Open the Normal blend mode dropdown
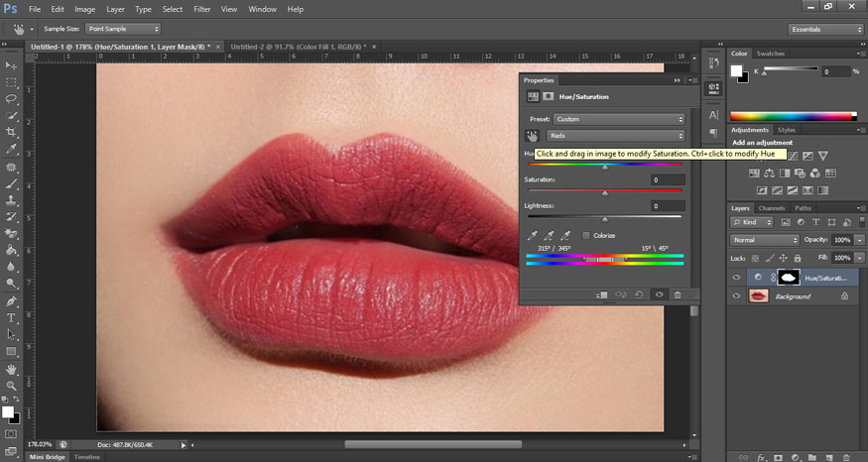Screen dimensions: 868x462 tap(765, 240)
